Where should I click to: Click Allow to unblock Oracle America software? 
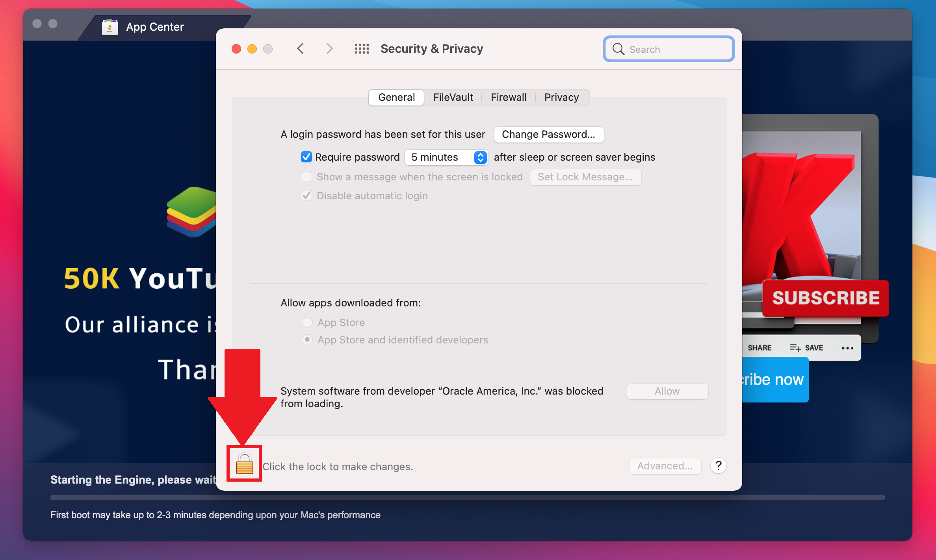click(666, 391)
